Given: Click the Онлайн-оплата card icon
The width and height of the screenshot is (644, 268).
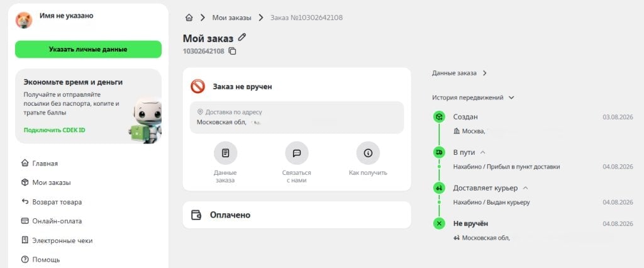Looking at the screenshot, I should [25, 221].
